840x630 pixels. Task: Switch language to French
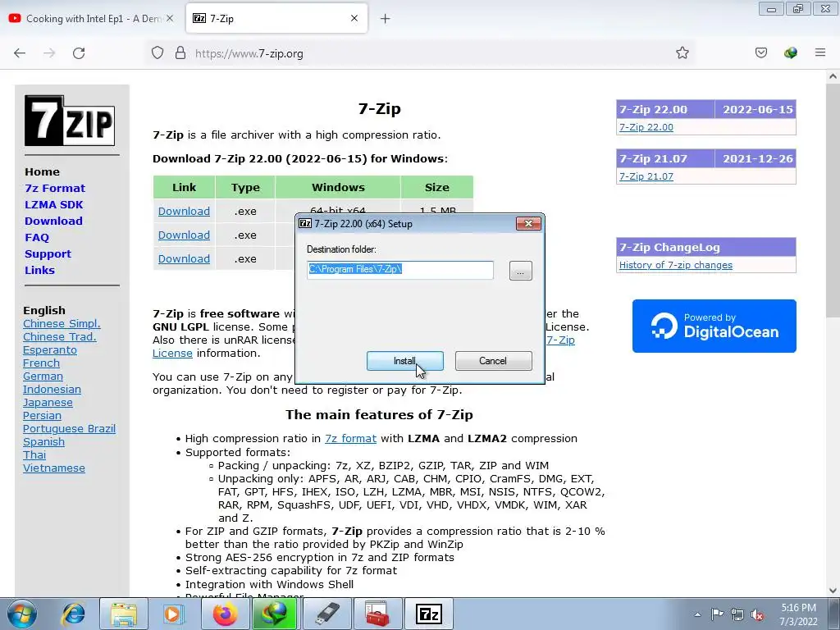(41, 363)
